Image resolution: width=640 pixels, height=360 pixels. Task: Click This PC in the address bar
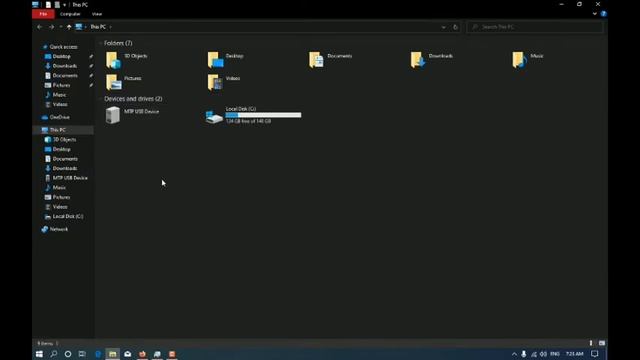point(98,27)
